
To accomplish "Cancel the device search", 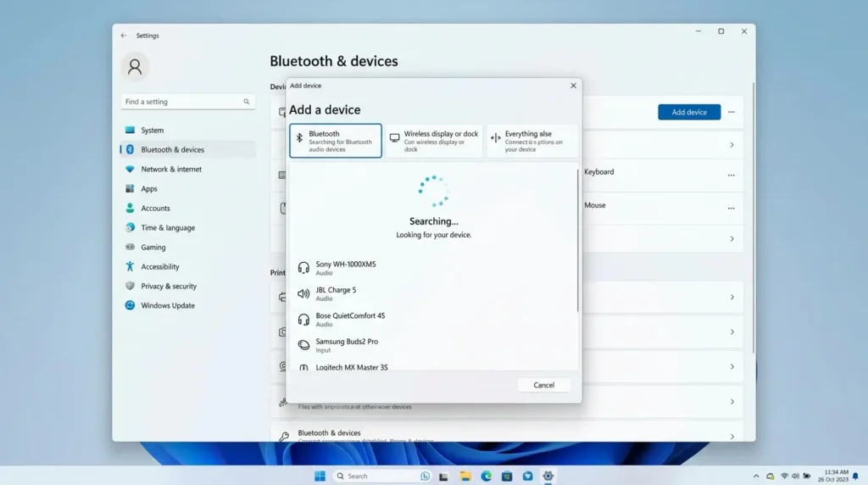I will (543, 385).
